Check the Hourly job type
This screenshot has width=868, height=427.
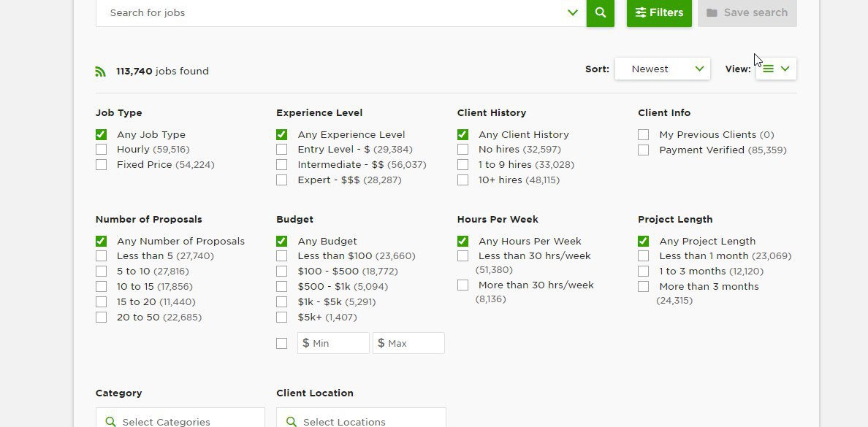pyautogui.click(x=101, y=150)
